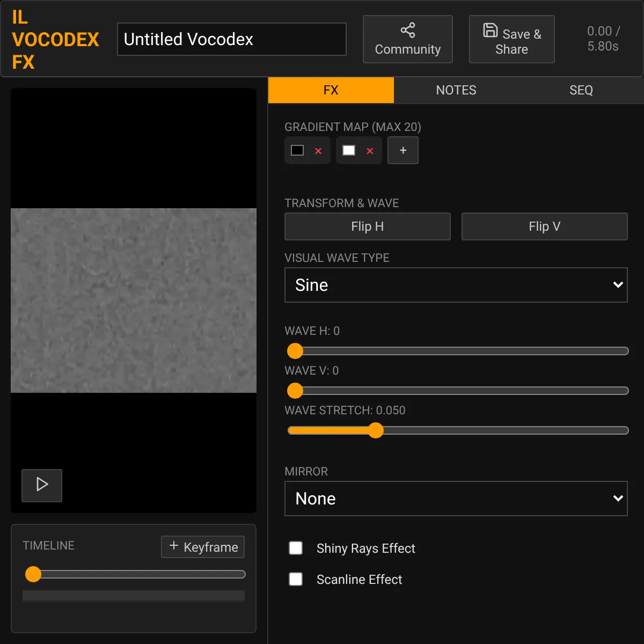Click the GRADIENT MAP (MAX 20) label
The height and width of the screenshot is (644, 644).
pyautogui.click(x=353, y=127)
